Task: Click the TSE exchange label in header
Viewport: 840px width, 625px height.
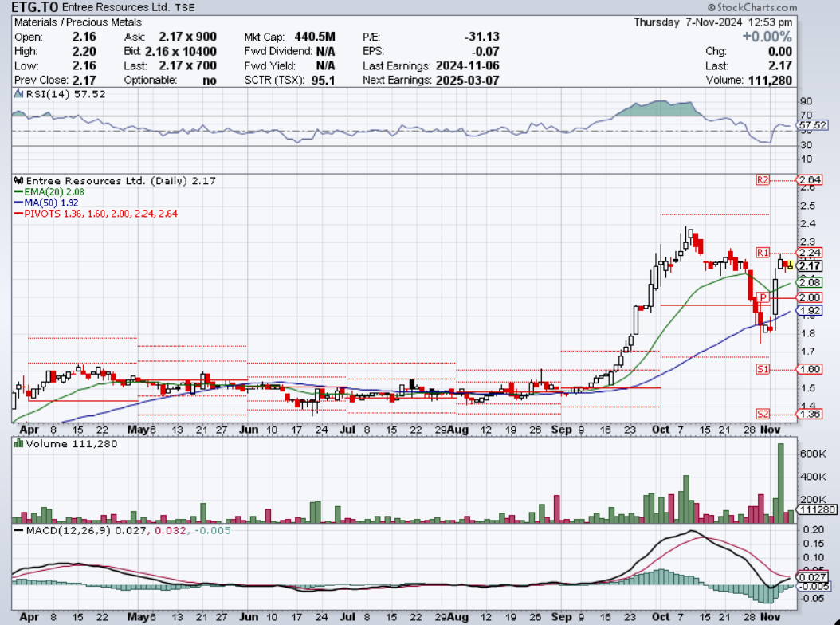Action: coord(185,7)
